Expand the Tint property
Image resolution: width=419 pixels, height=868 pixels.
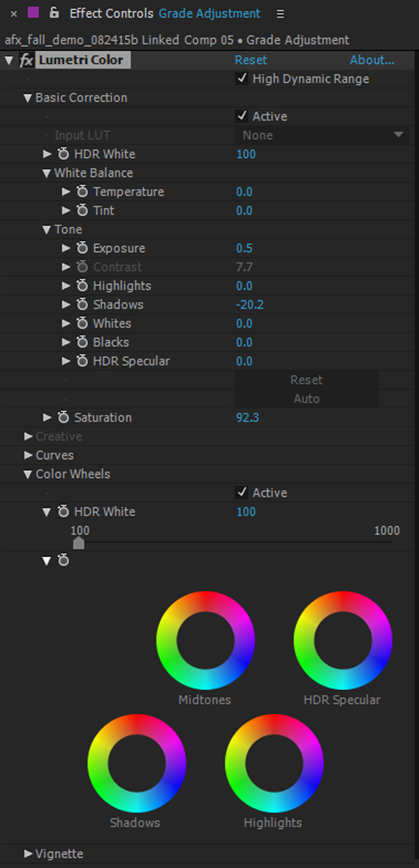tap(66, 211)
